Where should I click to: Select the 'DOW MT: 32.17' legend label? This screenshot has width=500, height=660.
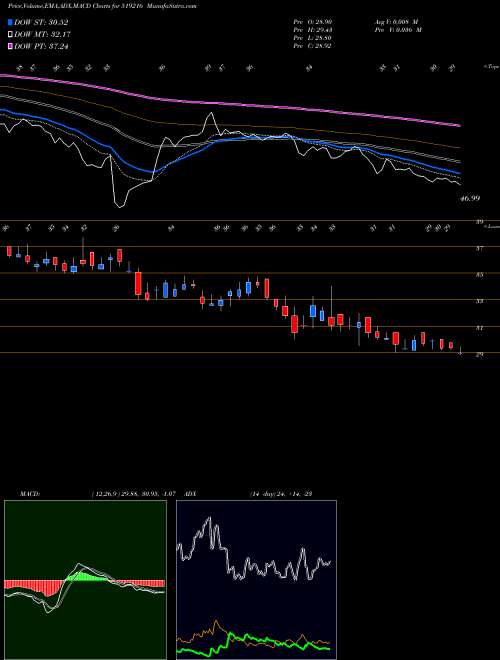(x=43, y=34)
